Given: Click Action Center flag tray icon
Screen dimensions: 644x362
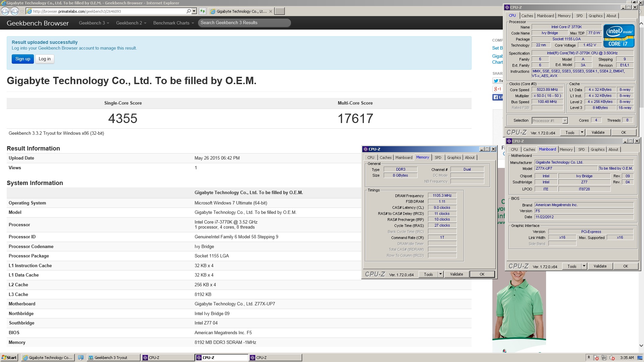Looking at the screenshot, I should 596,358.
